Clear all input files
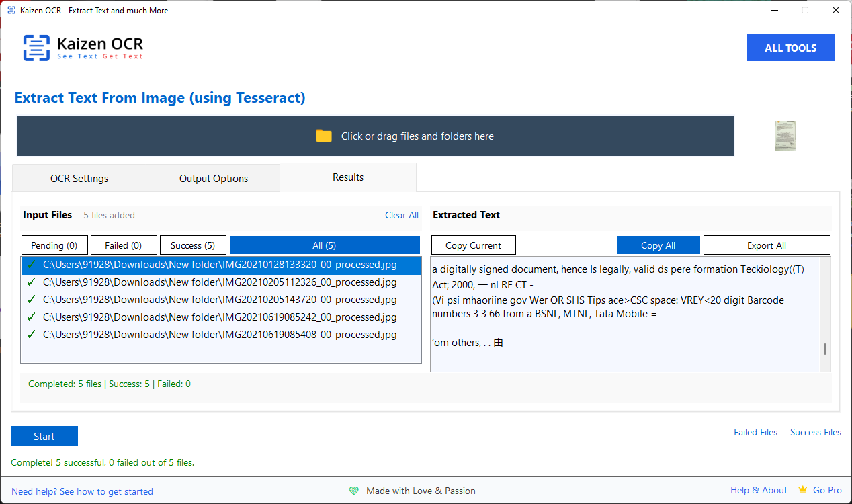The width and height of the screenshot is (852, 504). pyautogui.click(x=401, y=215)
